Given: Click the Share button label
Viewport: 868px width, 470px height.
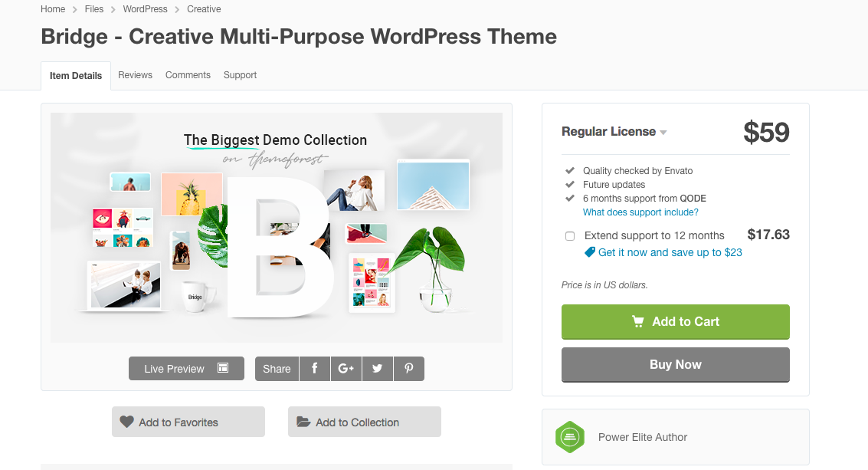Looking at the screenshot, I should point(277,369).
